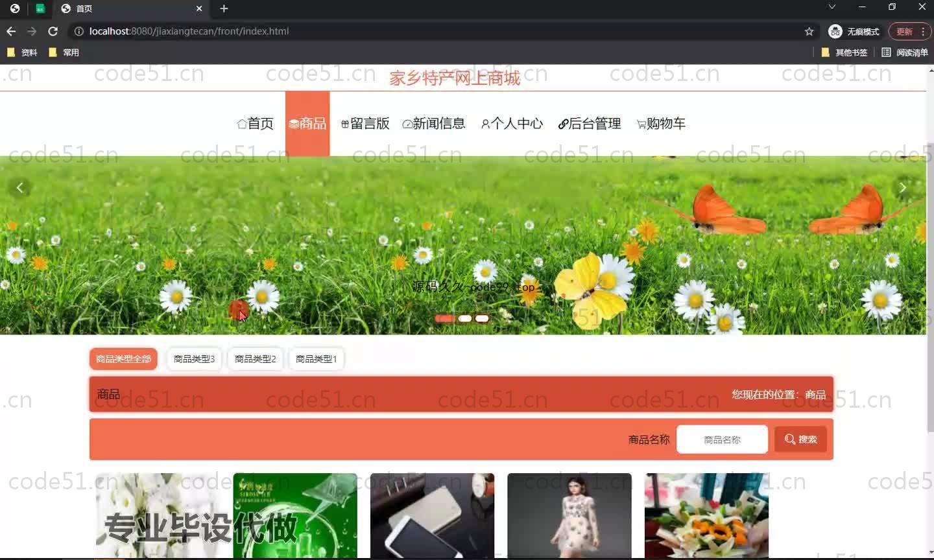
Task: Select the third carousel indicator dot
Action: [482, 318]
